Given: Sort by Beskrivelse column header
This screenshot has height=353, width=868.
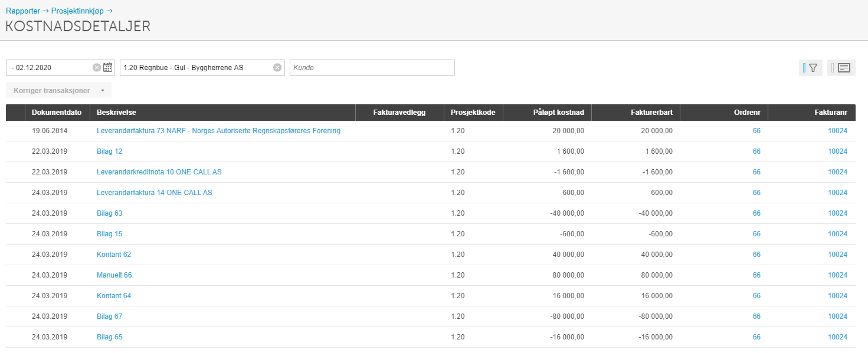Looking at the screenshot, I should [222, 113].
